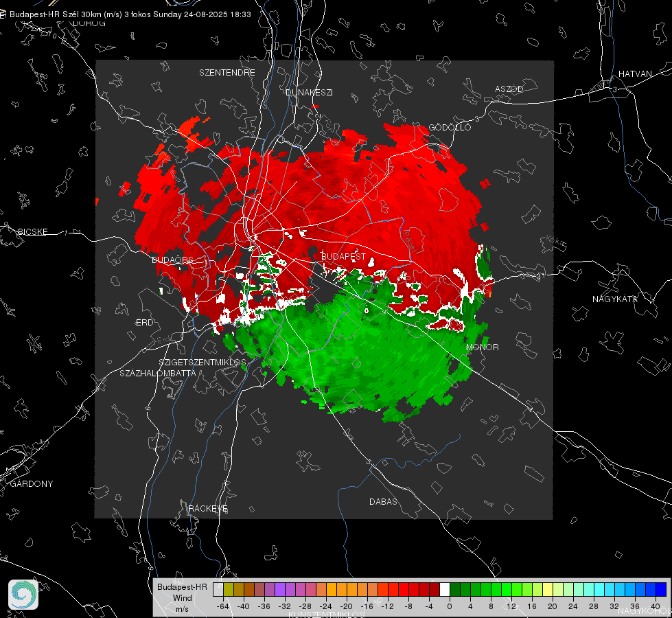Click the SZIGETSZENTMIKLÓS label
The image size is (672, 618).
[x=202, y=363]
